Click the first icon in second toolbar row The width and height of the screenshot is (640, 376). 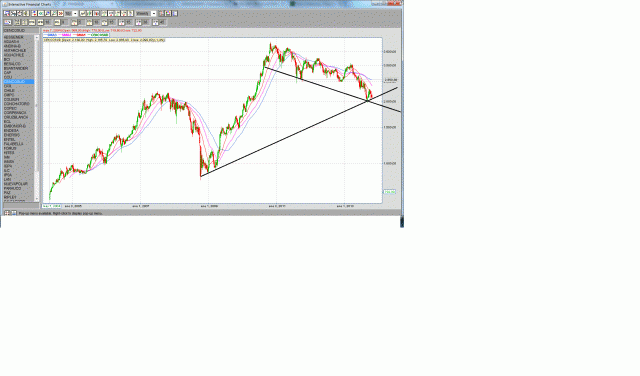[7, 22]
